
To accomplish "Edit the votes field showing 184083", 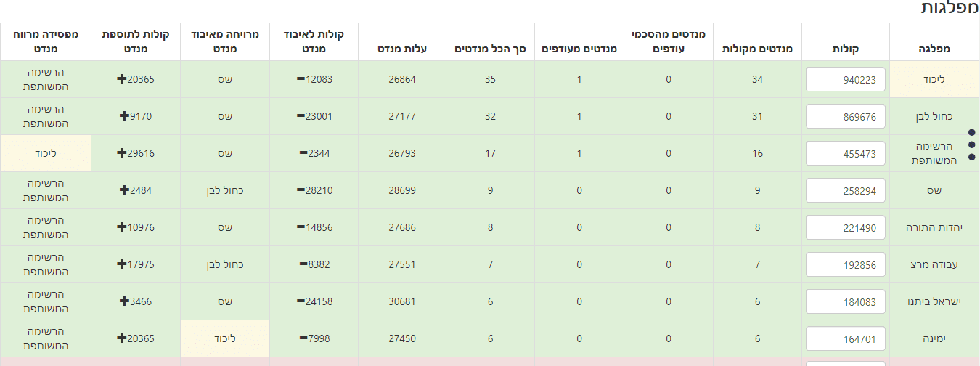I will (x=846, y=301).
